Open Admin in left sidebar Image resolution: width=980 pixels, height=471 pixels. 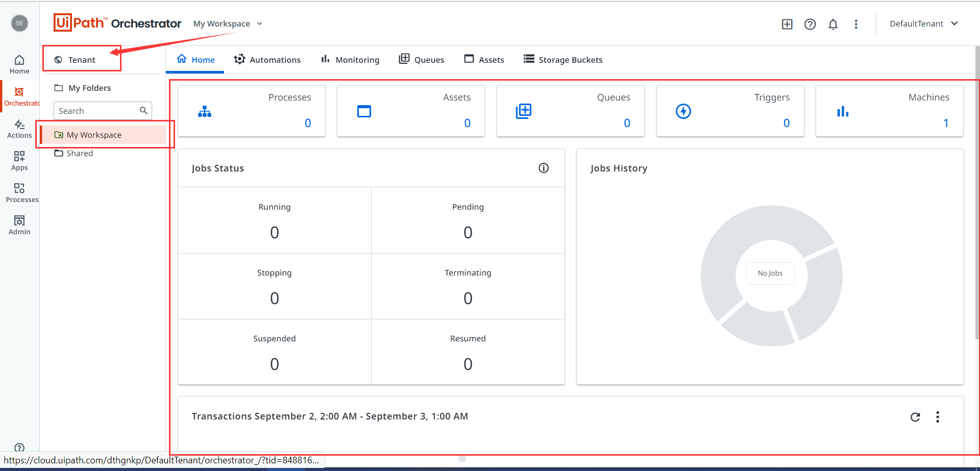point(19,226)
